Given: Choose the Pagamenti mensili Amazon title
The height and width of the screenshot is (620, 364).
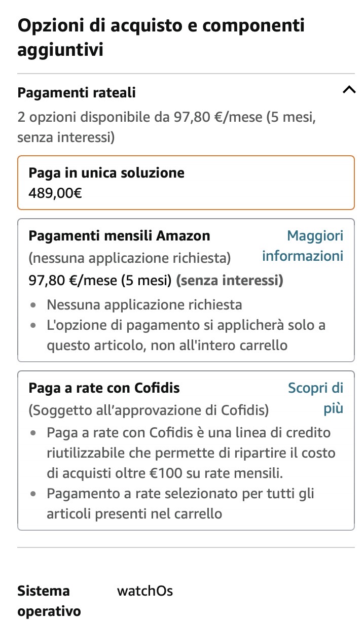Looking at the screenshot, I should [119, 236].
